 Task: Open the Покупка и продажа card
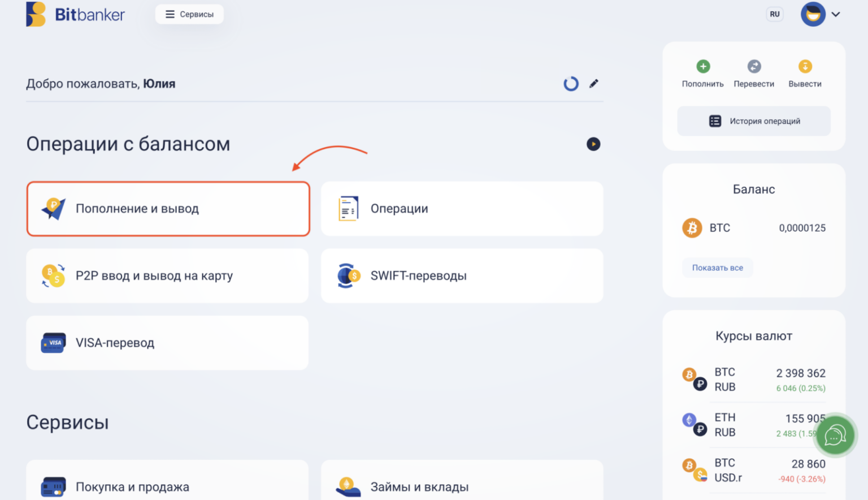pyautogui.click(x=167, y=480)
